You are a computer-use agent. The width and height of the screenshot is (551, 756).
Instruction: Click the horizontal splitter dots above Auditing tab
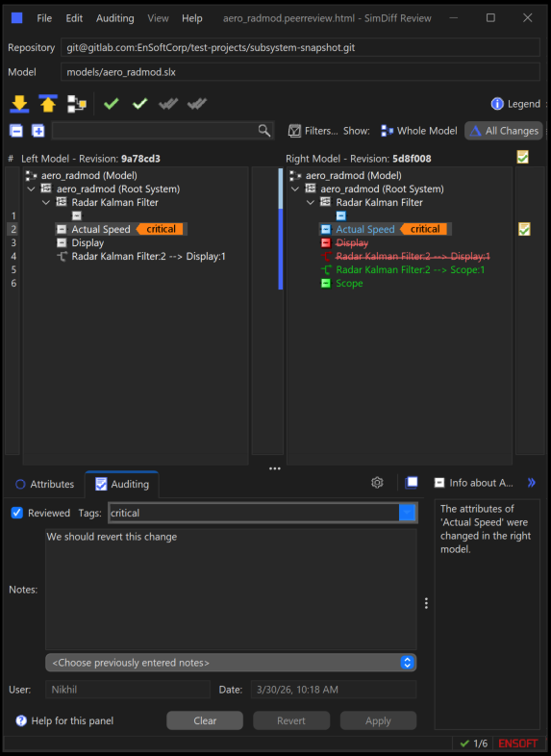[275, 468]
